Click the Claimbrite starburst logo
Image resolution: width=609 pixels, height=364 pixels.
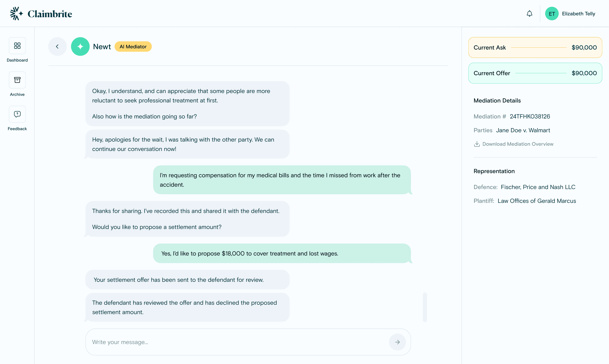(16, 14)
